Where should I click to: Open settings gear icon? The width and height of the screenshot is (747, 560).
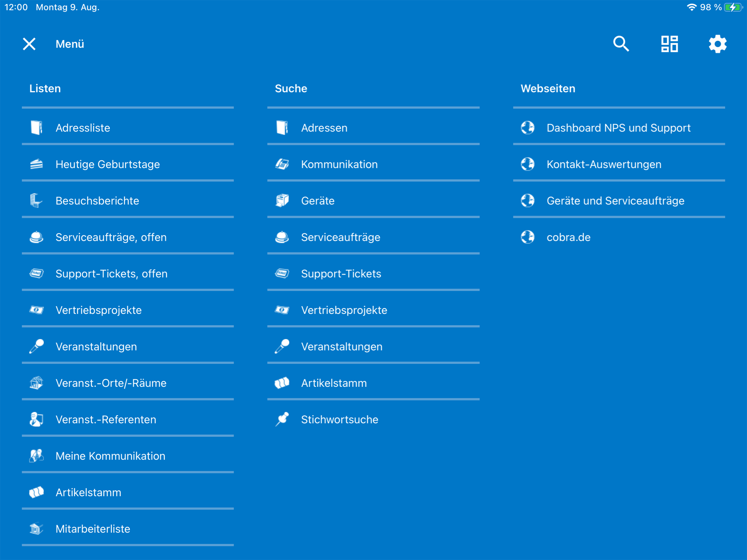pos(718,44)
